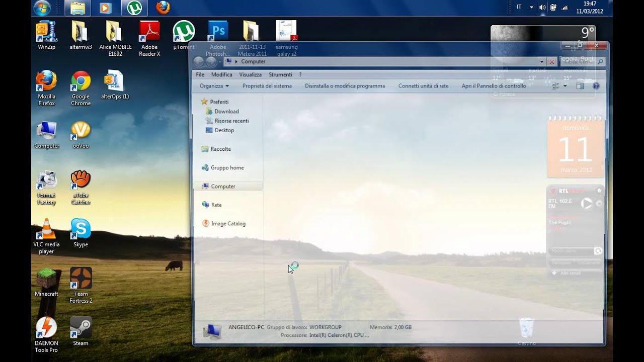The image size is (644, 362).
Task: Open the Alice MOBILE E1692 folder
Action: [x=115, y=38]
